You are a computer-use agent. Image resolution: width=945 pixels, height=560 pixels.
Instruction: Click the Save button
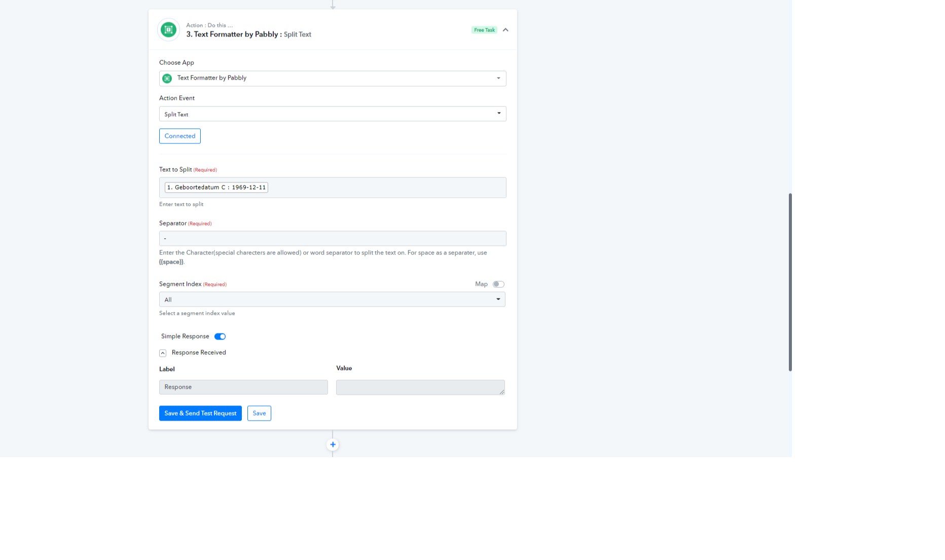[x=259, y=414]
